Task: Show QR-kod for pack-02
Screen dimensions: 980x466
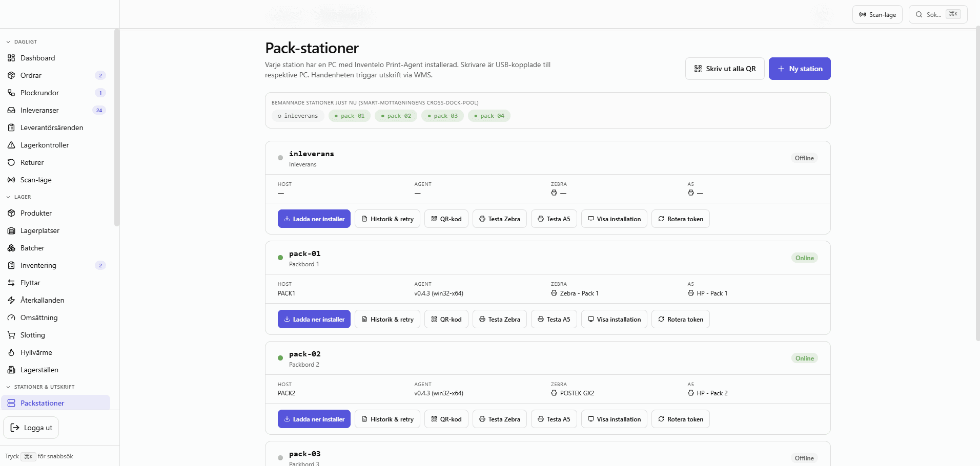Action: (446, 419)
